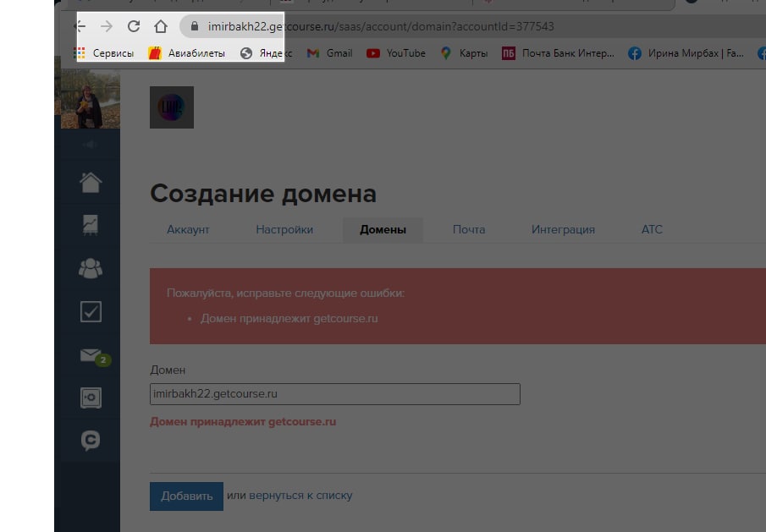Open the sidebar messages envelope icon

tap(91, 355)
